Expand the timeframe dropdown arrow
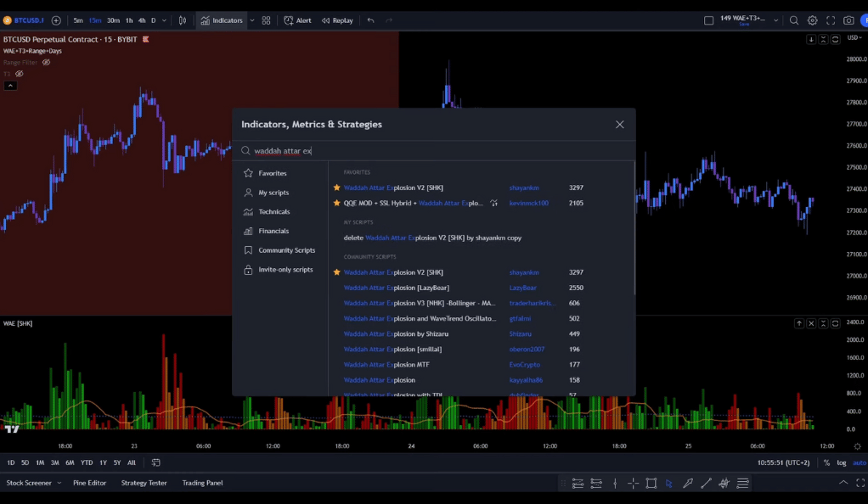 (x=164, y=20)
